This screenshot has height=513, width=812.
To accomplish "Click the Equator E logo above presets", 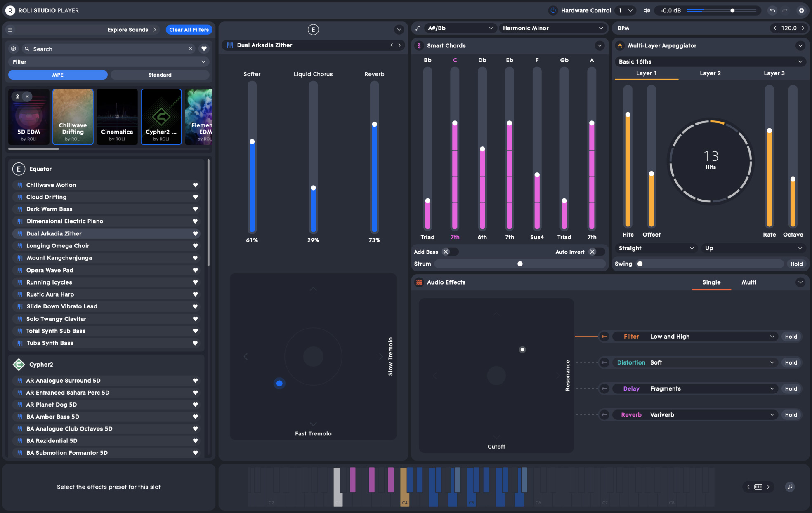I will pos(313,30).
